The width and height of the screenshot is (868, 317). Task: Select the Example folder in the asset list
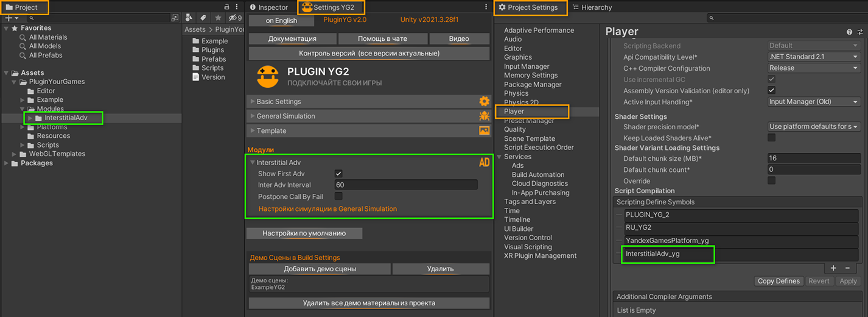[210, 41]
